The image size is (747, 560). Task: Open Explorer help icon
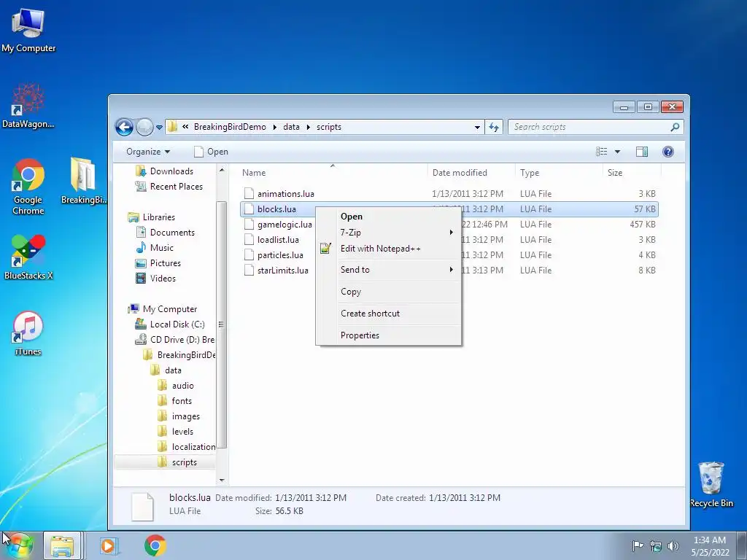pos(668,152)
